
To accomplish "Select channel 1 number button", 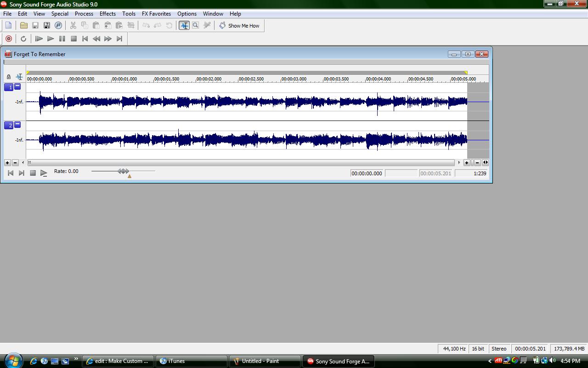I will (x=9, y=87).
